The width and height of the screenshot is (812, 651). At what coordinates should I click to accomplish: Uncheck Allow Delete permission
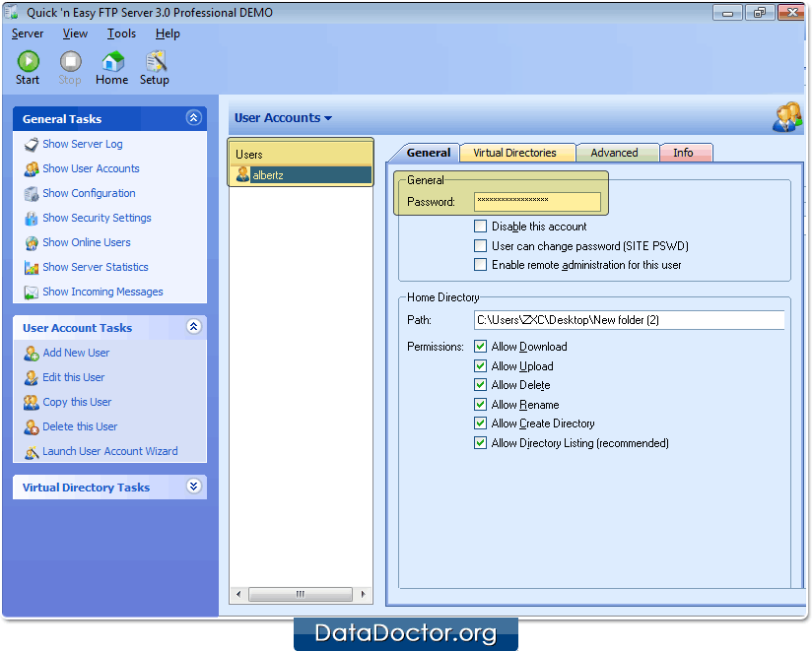480,385
